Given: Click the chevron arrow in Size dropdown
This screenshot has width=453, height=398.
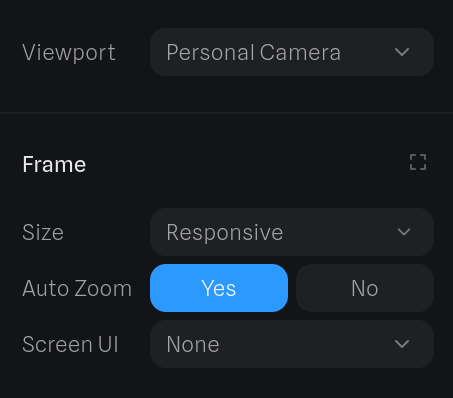Looking at the screenshot, I should click(404, 232).
